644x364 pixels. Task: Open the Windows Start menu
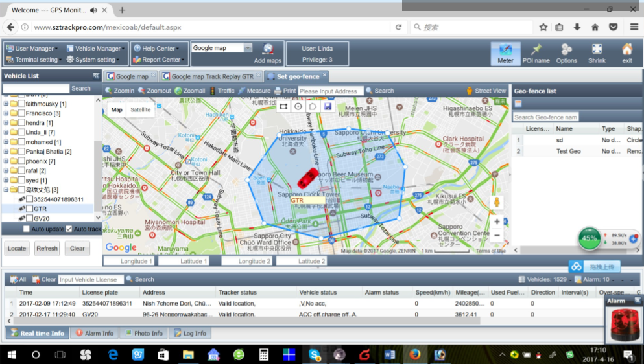click(11, 354)
